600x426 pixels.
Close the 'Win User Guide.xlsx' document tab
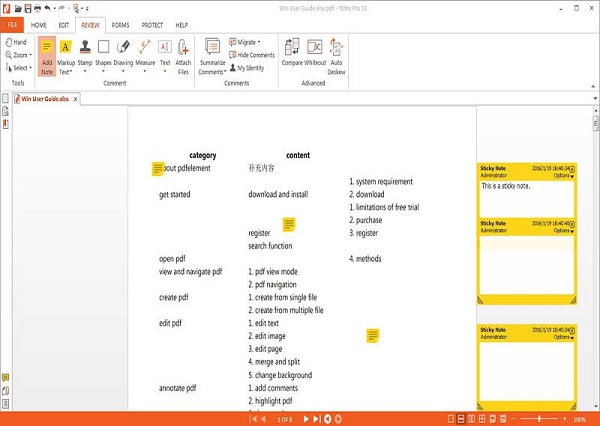(75, 99)
